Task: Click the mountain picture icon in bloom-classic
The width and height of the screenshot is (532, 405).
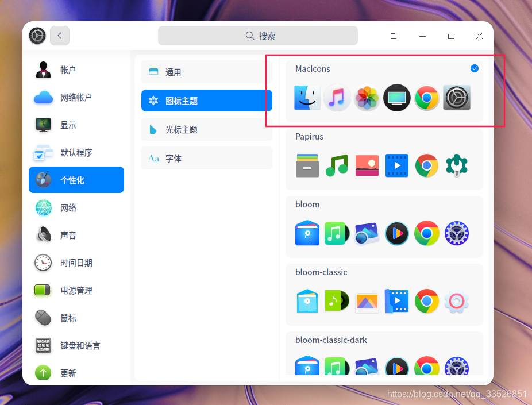Action: [x=367, y=302]
